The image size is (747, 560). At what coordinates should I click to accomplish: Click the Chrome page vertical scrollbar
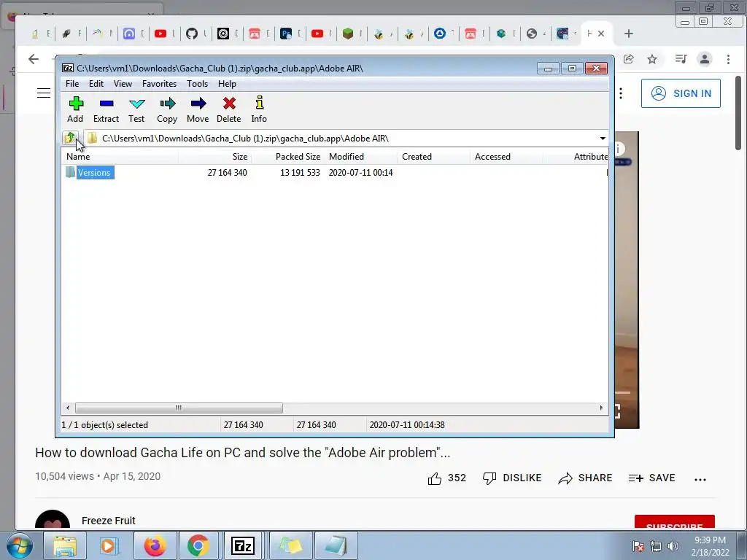coord(738,113)
